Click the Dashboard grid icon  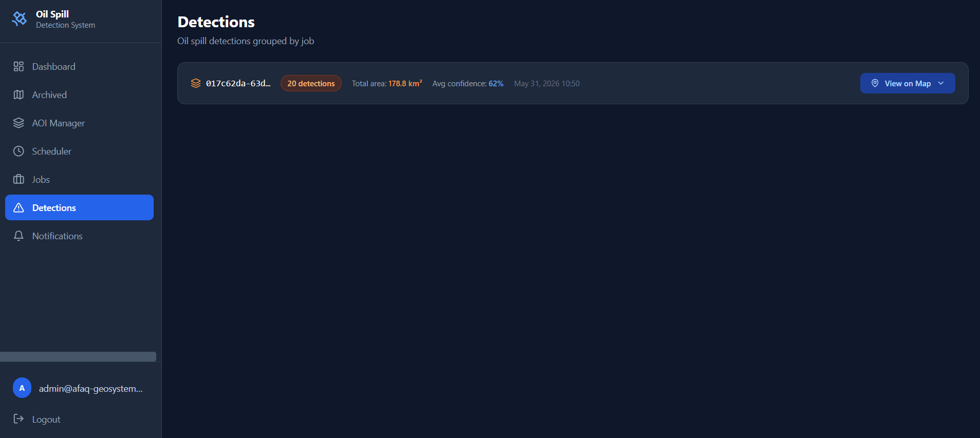tap(19, 66)
